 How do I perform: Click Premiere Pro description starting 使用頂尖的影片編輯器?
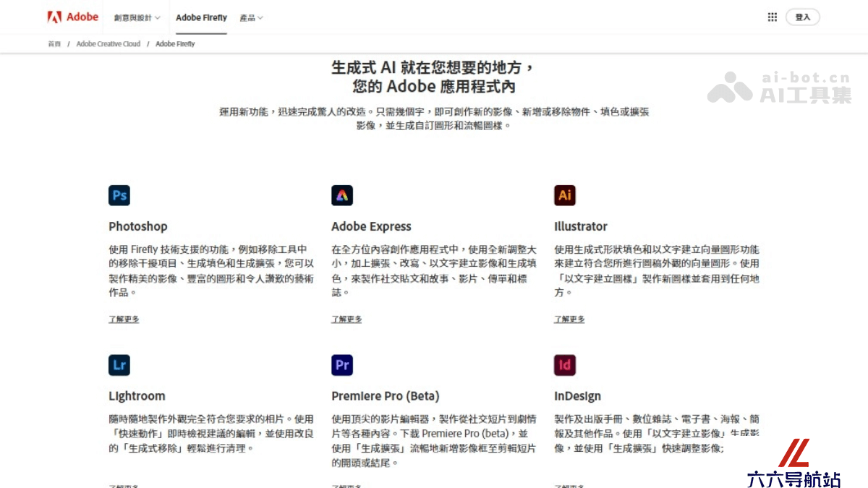point(434,440)
